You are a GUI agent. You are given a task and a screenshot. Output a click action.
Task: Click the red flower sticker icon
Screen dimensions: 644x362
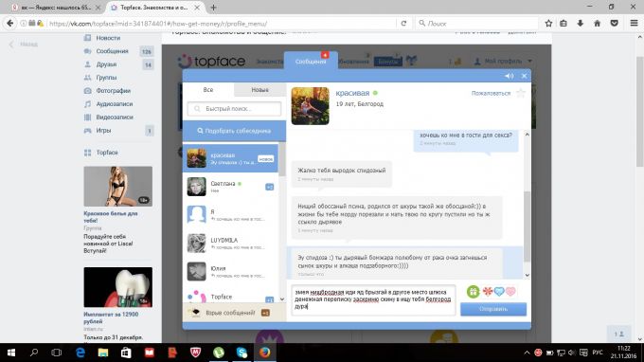tap(488, 292)
